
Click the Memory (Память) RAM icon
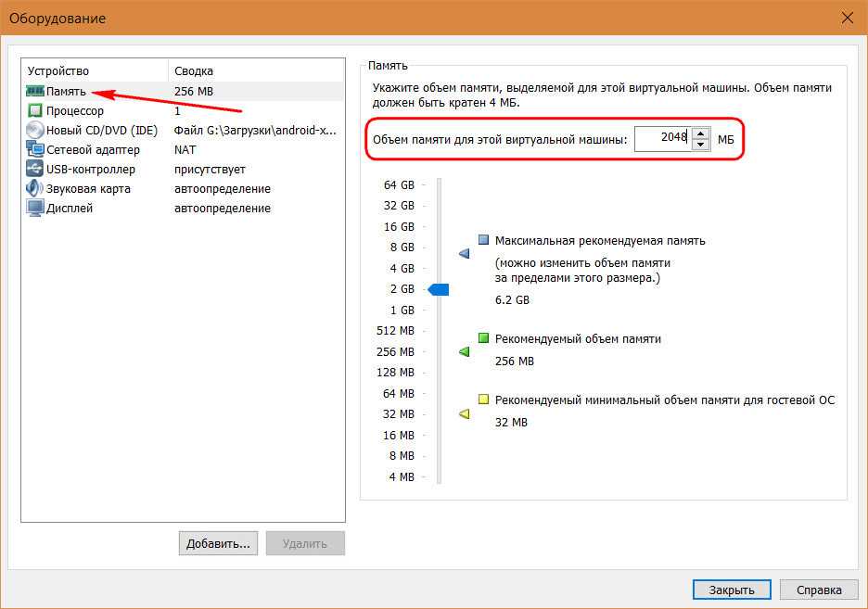pyautogui.click(x=35, y=92)
